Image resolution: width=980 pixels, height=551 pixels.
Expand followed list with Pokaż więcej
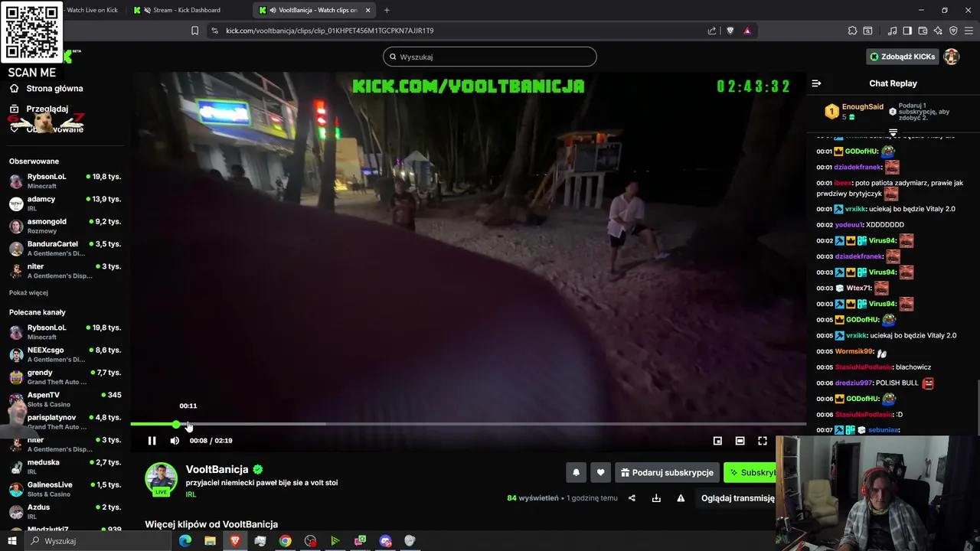28,293
